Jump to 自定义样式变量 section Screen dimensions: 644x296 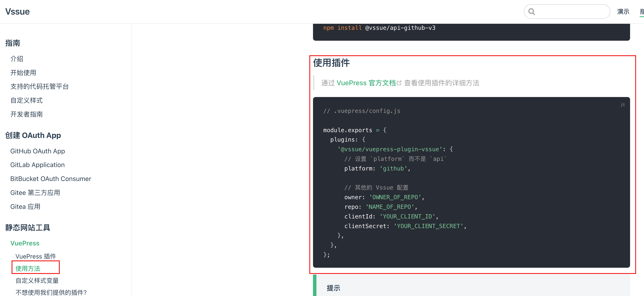pyautogui.click(x=37, y=281)
